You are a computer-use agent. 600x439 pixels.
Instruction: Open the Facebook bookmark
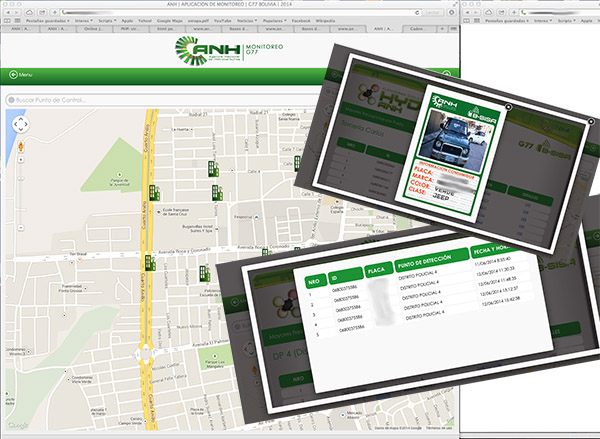[301, 21]
